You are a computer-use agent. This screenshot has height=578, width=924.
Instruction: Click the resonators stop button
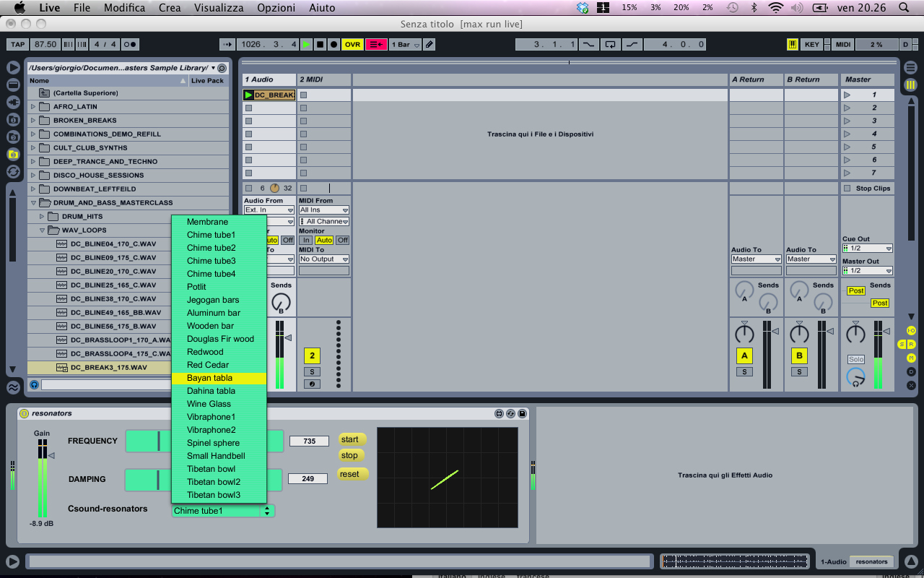351,455
